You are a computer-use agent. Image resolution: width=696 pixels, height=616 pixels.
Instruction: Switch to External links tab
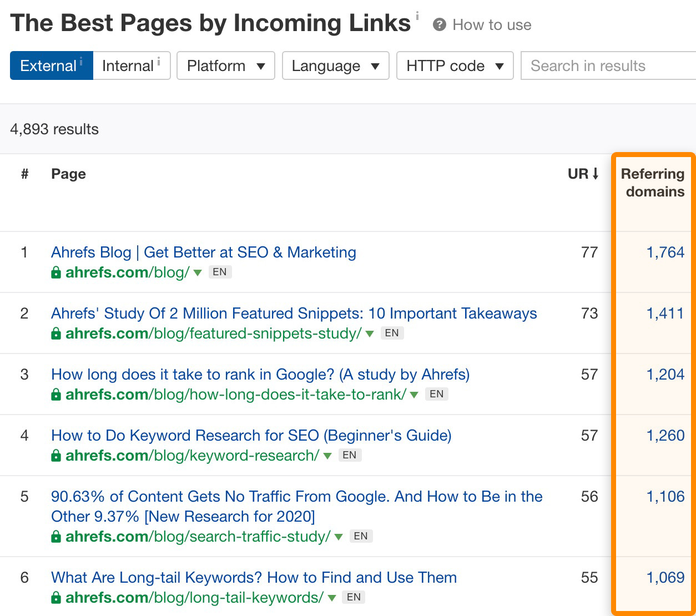pos(51,66)
